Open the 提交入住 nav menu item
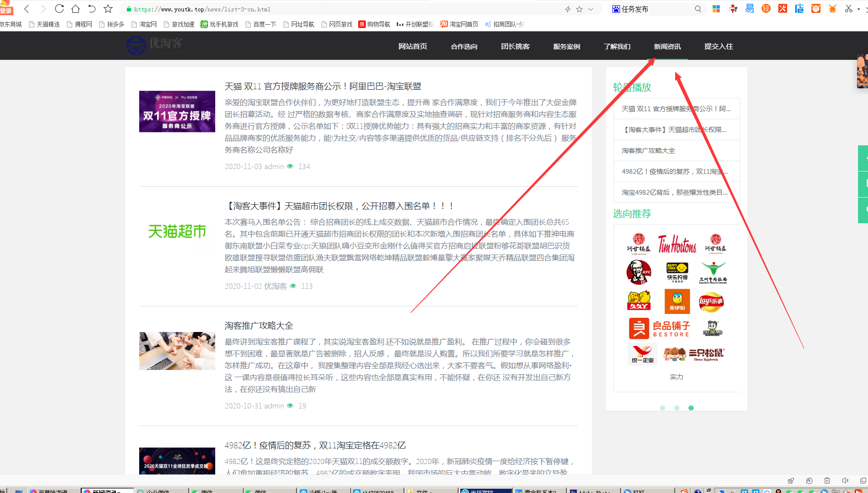The image size is (868, 493). (x=718, y=46)
